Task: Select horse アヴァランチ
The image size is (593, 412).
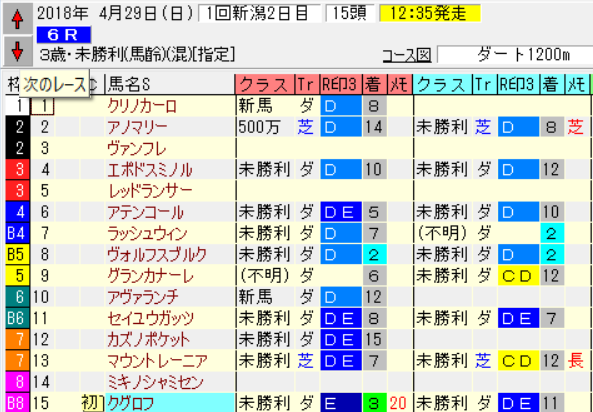Action: [x=143, y=297]
